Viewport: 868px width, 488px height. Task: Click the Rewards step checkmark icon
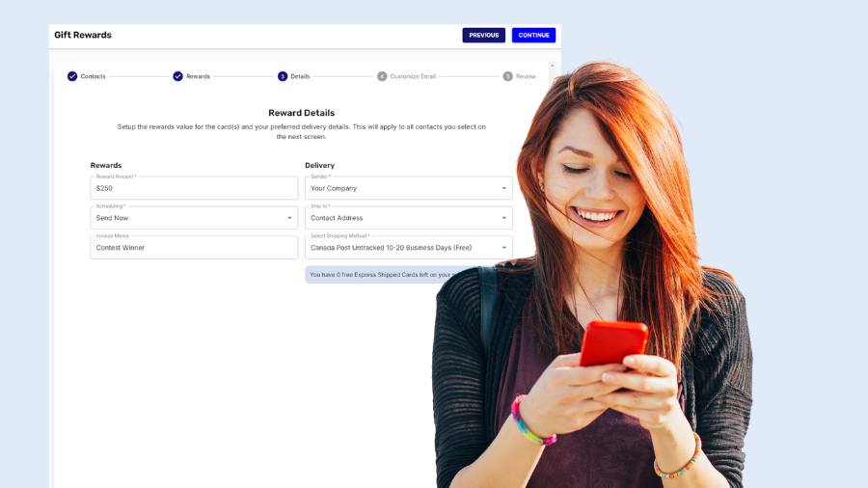177,76
